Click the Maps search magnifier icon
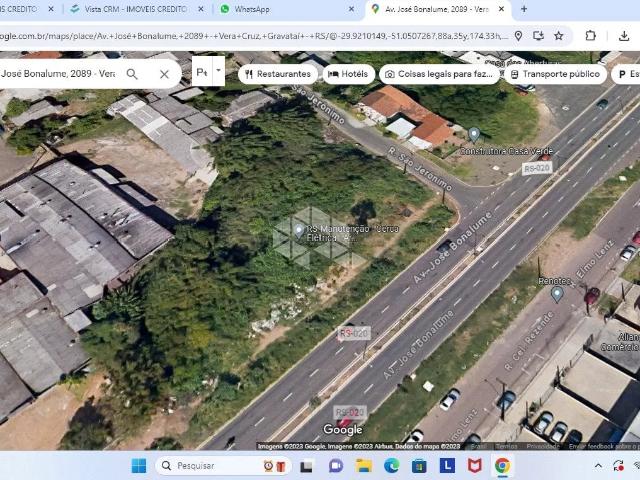Image resolution: width=640 pixels, height=480 pixels. [132, 74]
